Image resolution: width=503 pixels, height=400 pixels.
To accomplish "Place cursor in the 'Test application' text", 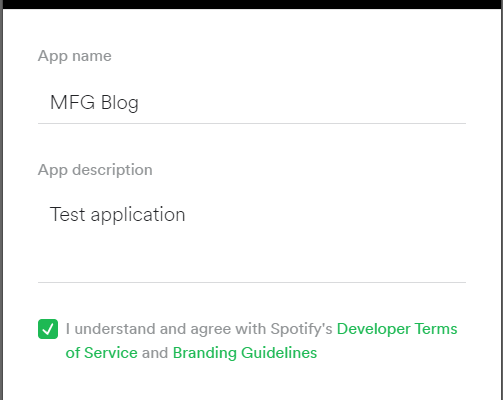I will point(117,214).
